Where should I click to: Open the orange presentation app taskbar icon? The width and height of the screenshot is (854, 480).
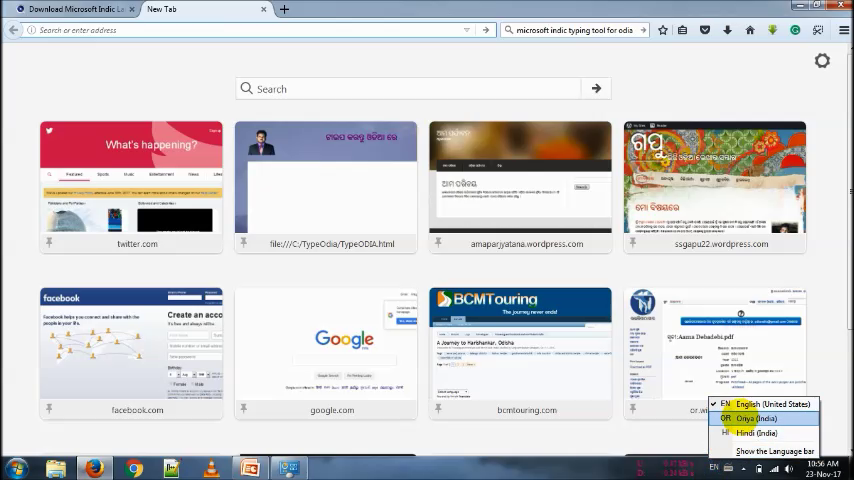coord(250,469)
